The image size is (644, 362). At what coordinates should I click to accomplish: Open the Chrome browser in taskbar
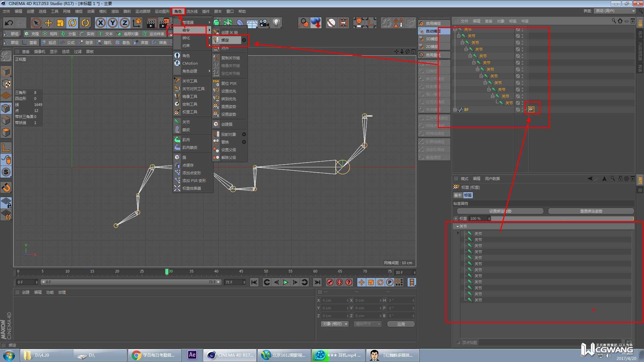154,355
